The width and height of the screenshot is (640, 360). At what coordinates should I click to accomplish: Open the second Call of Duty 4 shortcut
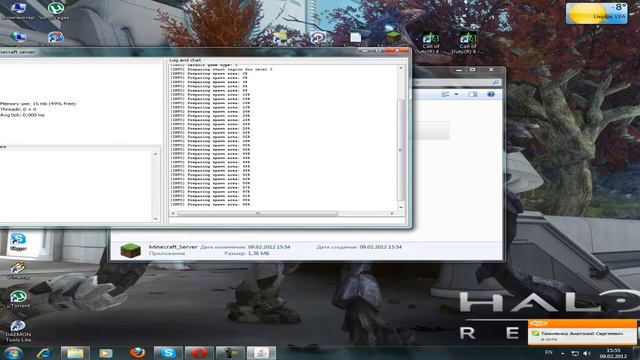point(467,42)
